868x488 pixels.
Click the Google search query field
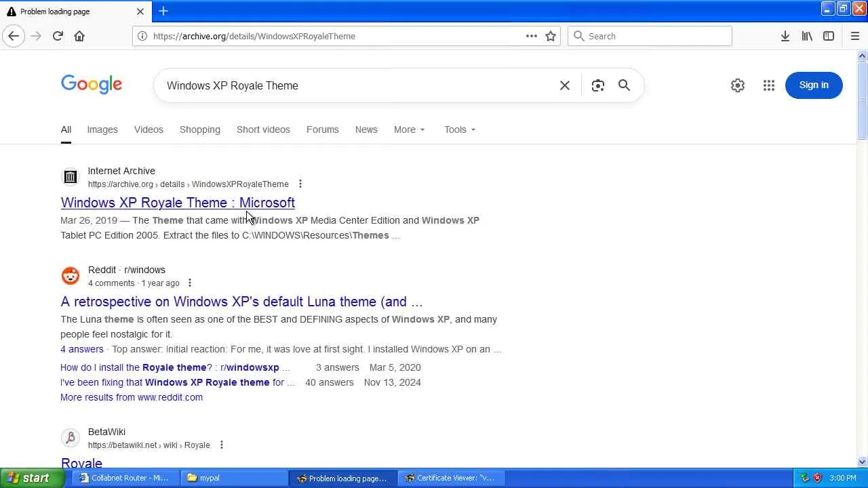coord(358,85)
